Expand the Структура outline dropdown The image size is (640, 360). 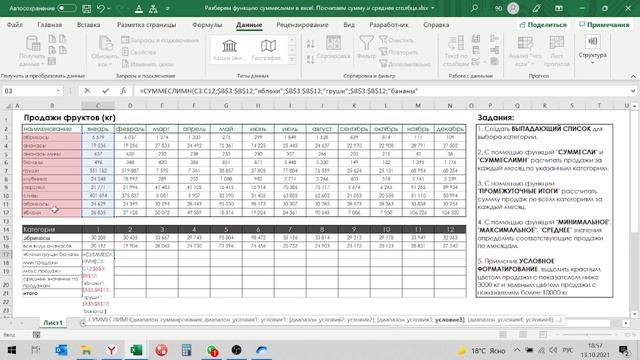(x=592, y=50)
